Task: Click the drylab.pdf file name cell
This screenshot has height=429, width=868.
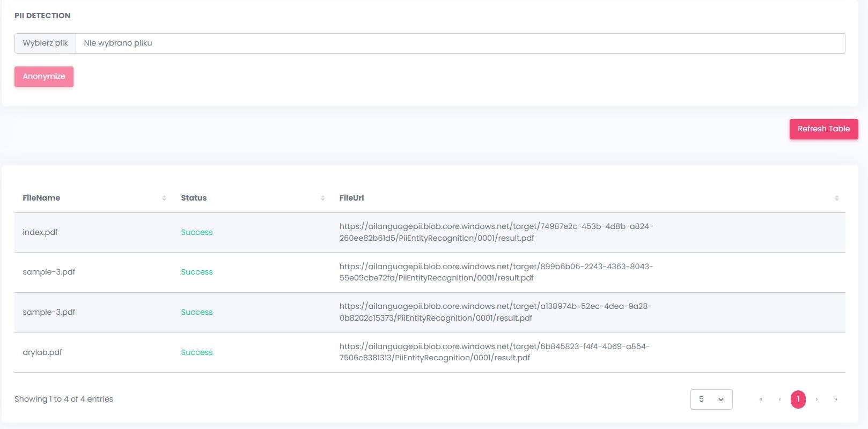Action: point(42,353)
